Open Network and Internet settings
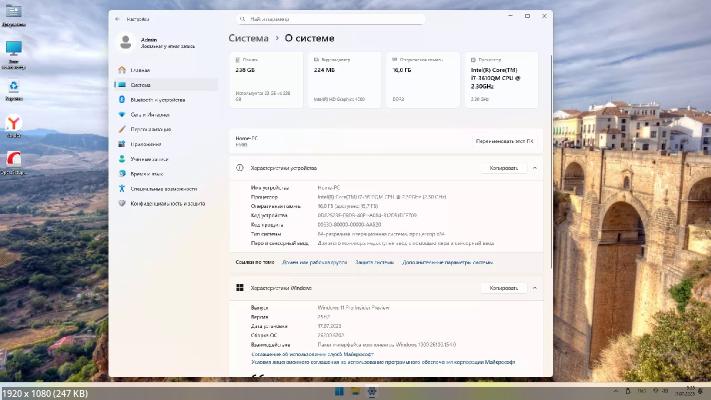711x400 pixels. click(166, 115)
